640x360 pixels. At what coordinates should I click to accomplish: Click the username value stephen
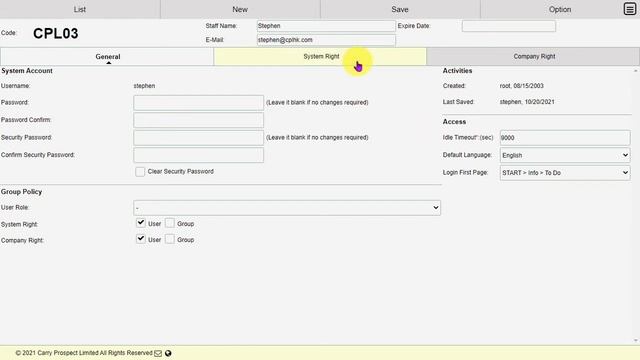click(x=144, y=86)
